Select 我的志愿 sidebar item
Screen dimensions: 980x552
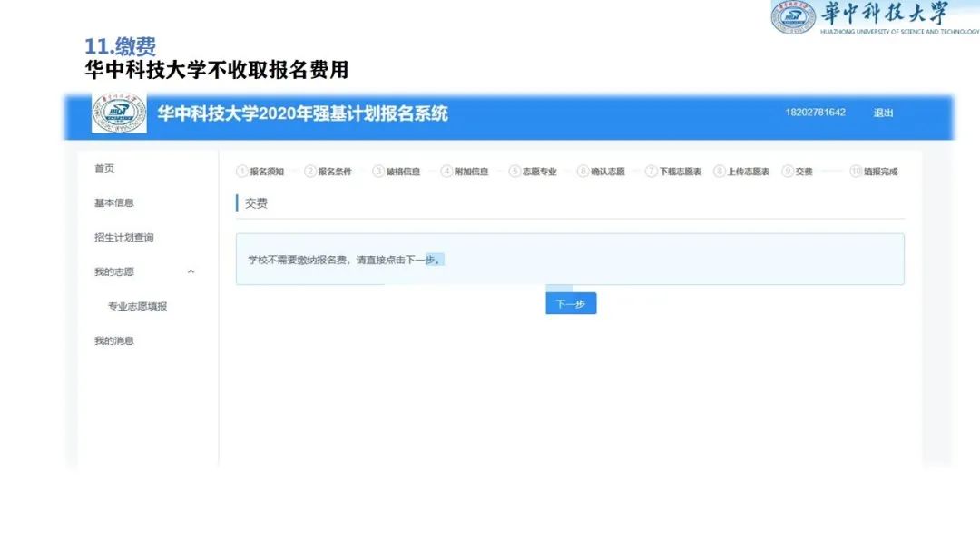pyautogui.click(x=113, y=271)
